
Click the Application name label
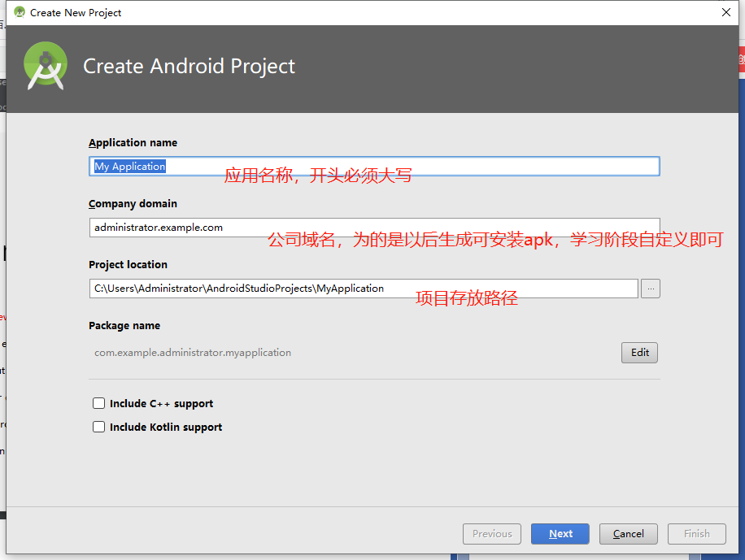click(133, 142)
